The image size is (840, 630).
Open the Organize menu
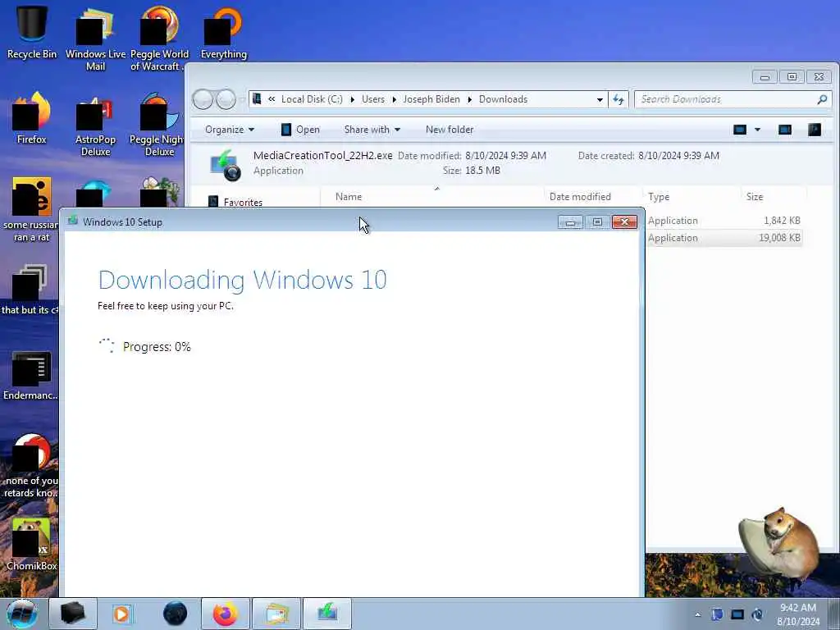pos(230,130)
